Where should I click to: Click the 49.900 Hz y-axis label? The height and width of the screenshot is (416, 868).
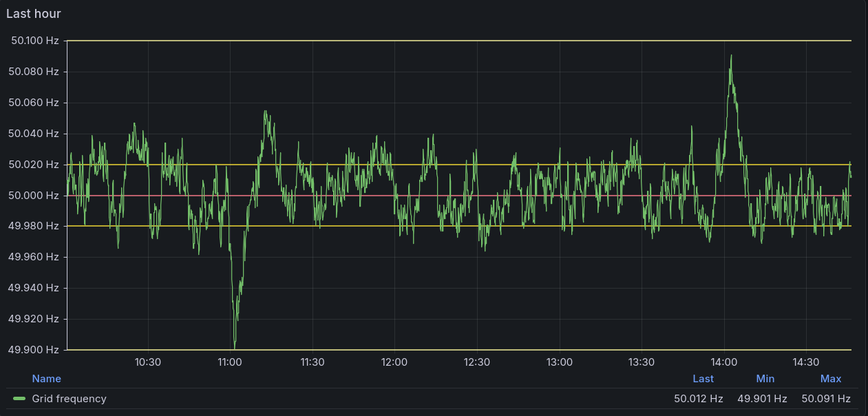tap(34, 350)
